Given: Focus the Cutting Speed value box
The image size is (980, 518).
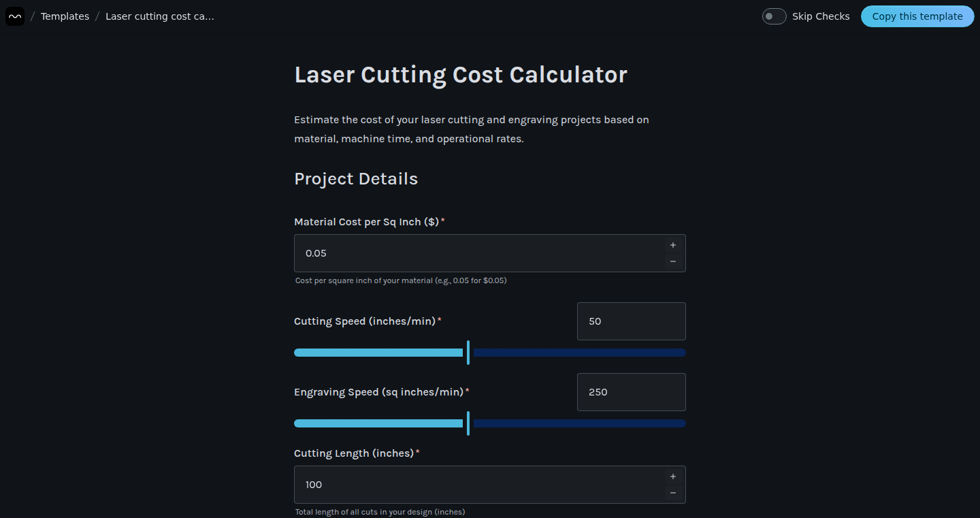Looking at the screenshot, I should [632, 321].
